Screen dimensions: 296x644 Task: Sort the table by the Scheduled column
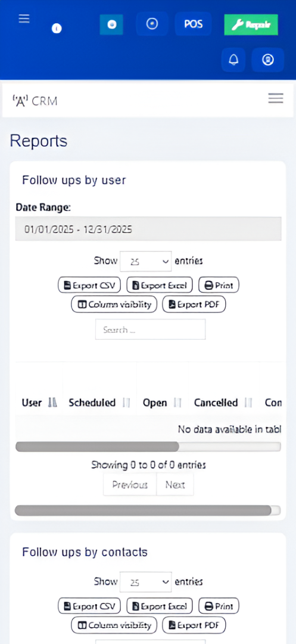(99, 402)
